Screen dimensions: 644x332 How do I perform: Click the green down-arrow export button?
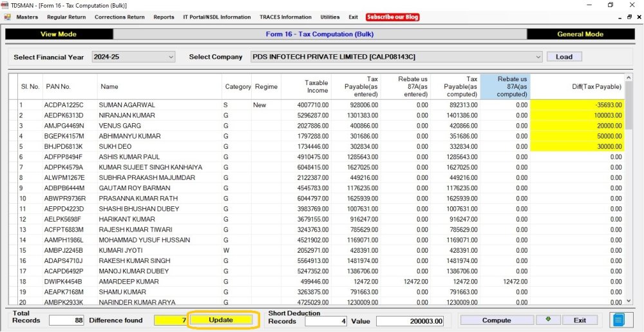[547, 320]
